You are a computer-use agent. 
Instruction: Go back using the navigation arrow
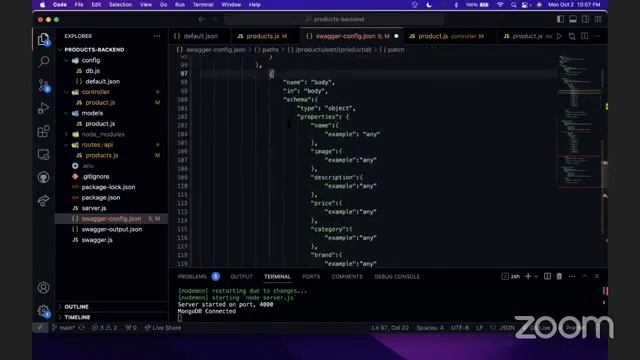pos(202,19)
